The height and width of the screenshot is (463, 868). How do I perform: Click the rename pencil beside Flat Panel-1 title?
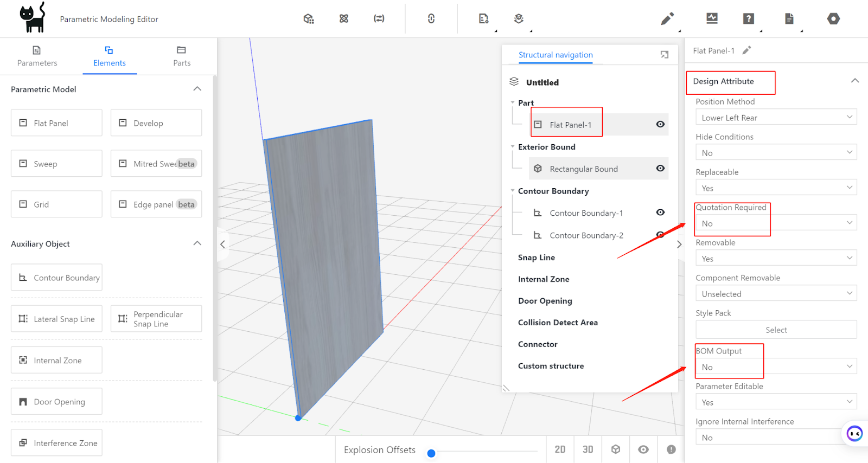747,50
